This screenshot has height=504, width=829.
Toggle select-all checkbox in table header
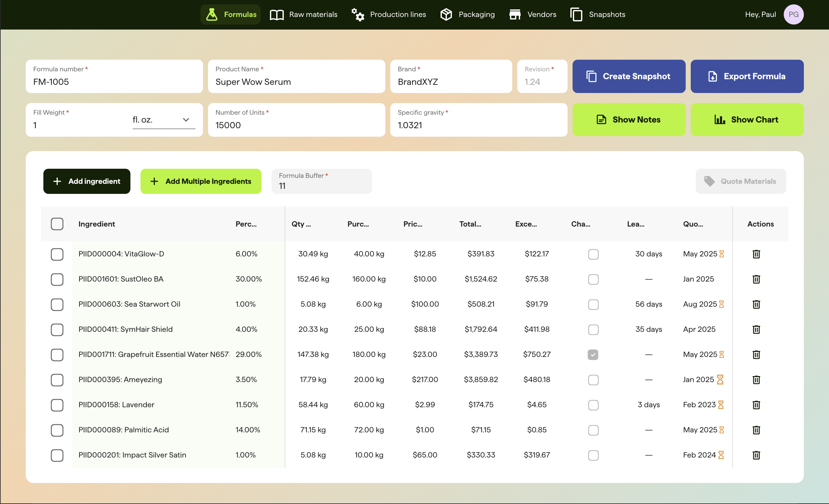point(57,224)
